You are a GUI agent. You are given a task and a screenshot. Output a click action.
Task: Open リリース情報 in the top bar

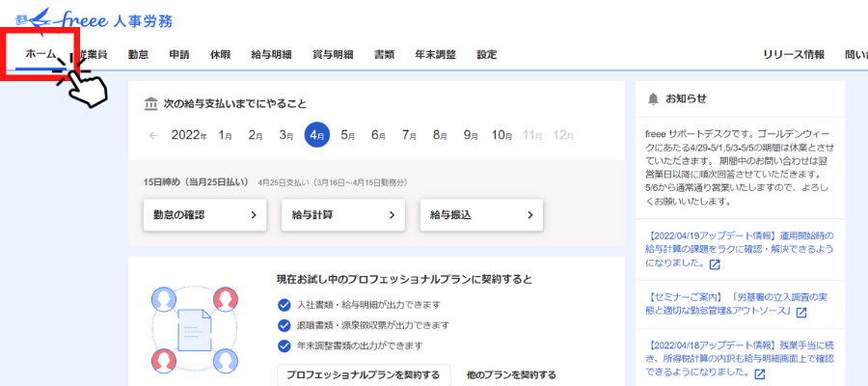point(793,55)
